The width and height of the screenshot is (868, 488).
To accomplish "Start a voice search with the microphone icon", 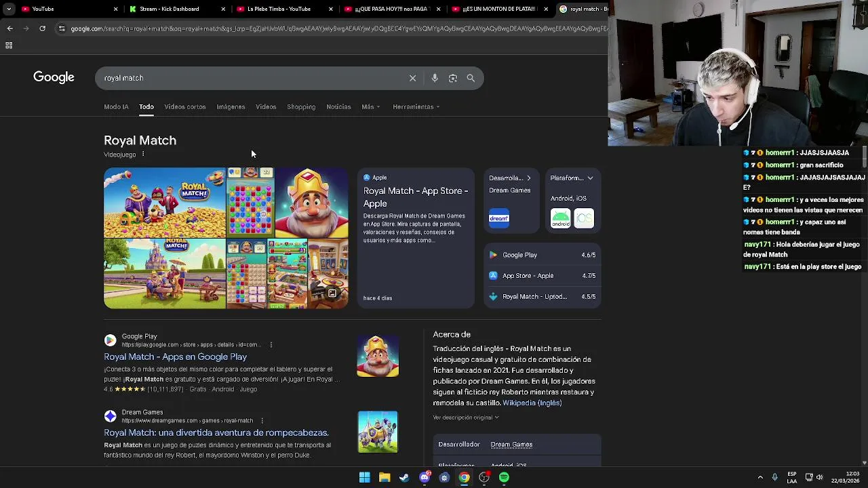I will click(x=435, y=78).
